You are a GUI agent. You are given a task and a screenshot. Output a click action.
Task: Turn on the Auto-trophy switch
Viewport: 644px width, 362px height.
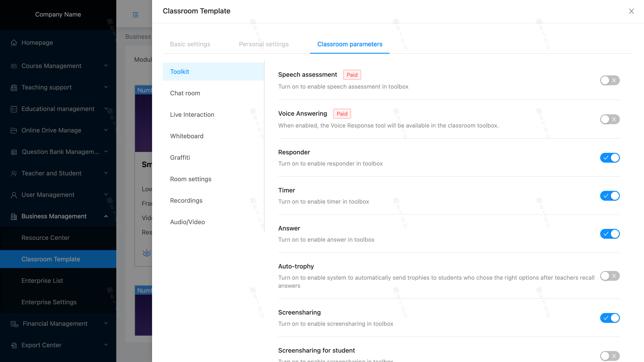pos(610,276)
